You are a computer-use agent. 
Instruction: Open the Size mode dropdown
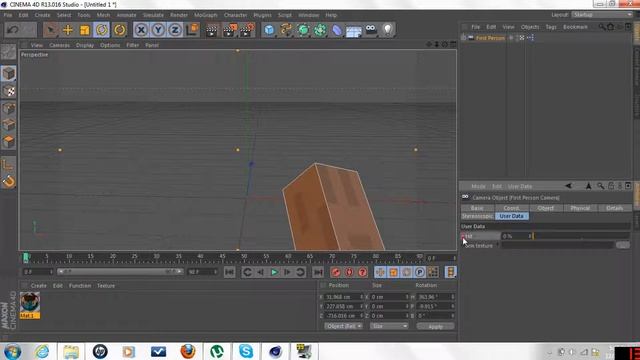point(389,326)
